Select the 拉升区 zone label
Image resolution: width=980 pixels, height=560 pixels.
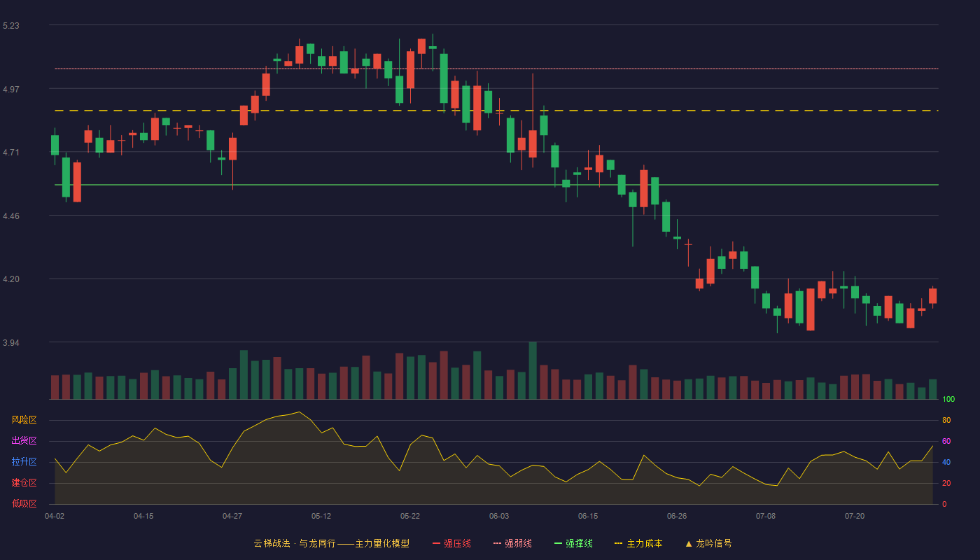(x=24, y=462)
